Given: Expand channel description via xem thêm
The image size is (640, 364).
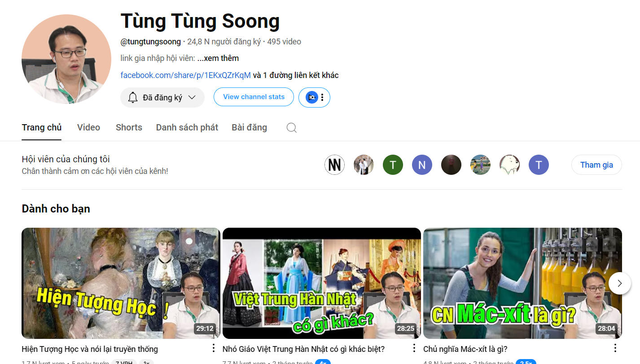Looking at the screenshot, I should [x=218, y=58].
